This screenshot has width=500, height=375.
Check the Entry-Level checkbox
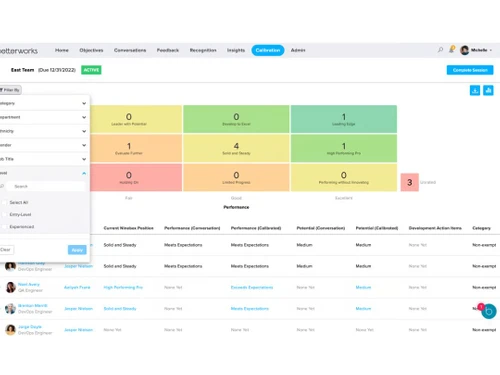pos(4,214)
